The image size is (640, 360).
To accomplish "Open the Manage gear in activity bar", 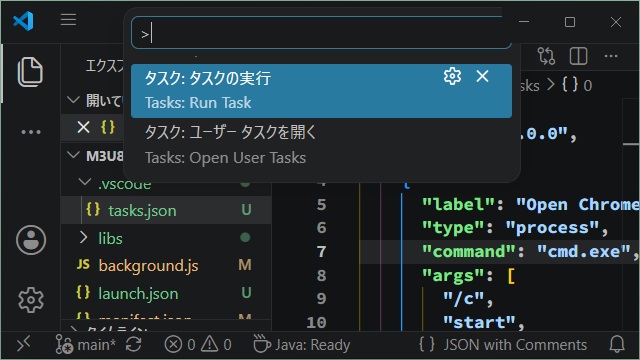I will pyautogui.click(x=31, y=300).
